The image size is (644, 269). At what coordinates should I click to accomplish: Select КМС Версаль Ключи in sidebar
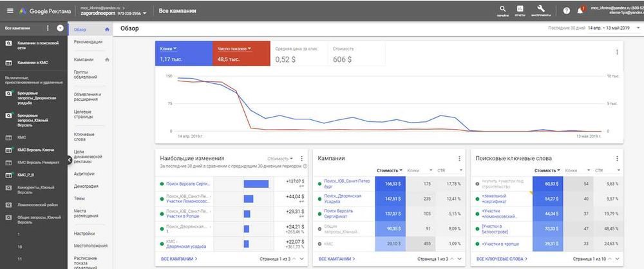[x=35, y=150]
